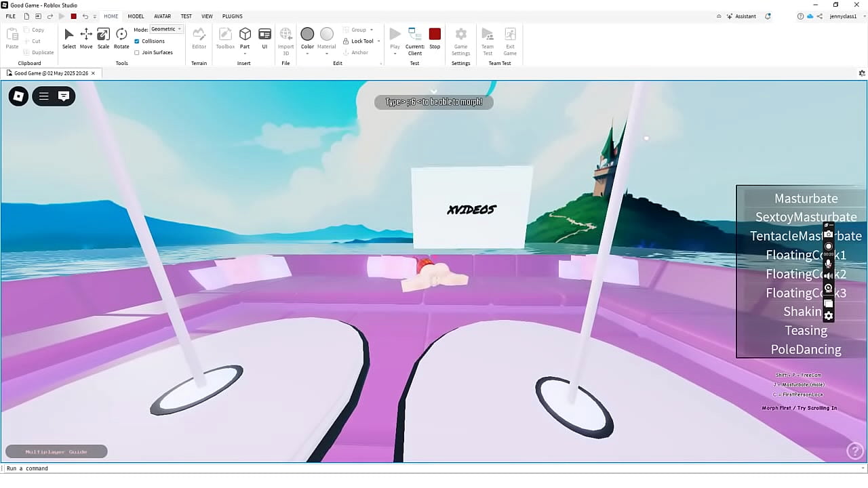The height and width of the screenshot is (488, 868).
Task: Enable Join Surfaces
Action: click(x=137, y=52)
